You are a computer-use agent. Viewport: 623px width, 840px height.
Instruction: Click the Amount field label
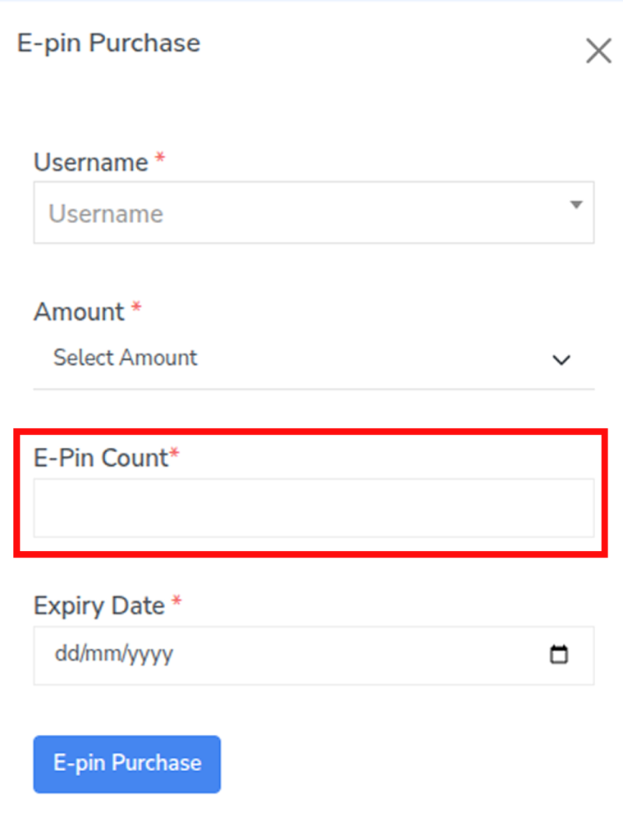click(79, 312)
